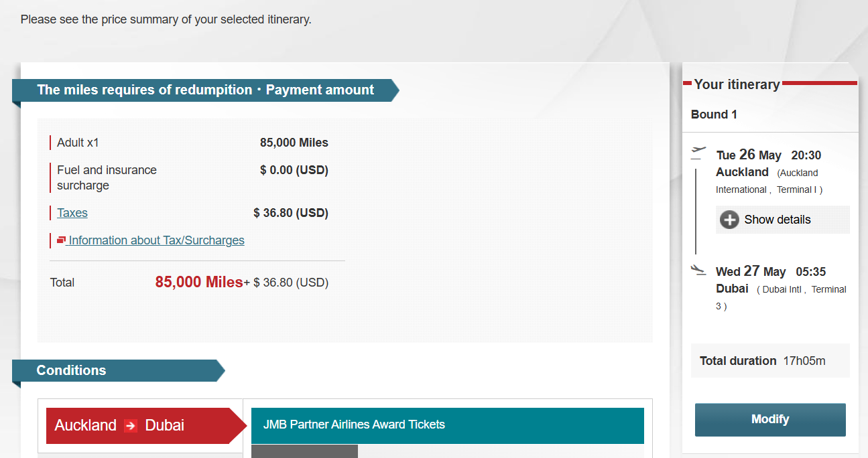Click the Payment amount section banner
868x458 pixels.
[205, 90]
